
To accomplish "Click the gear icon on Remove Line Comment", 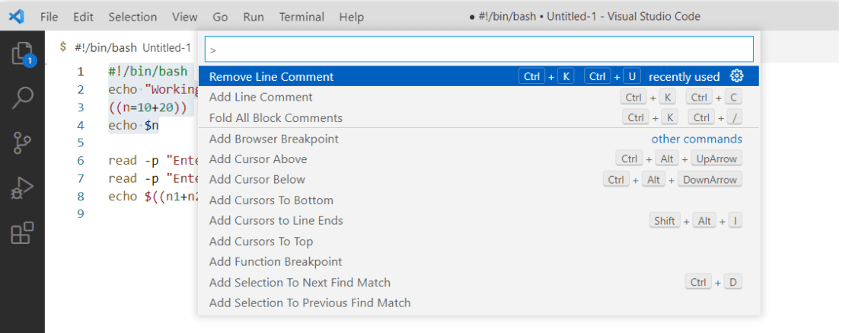I will point(736,76).
